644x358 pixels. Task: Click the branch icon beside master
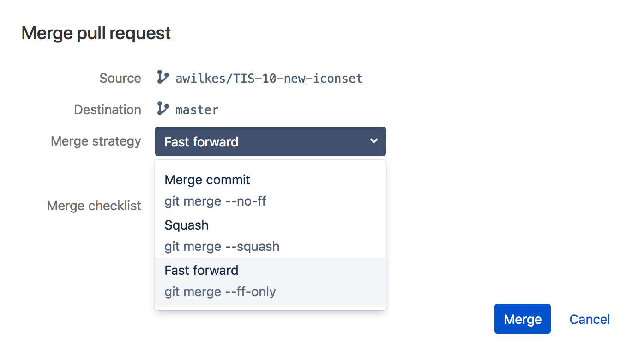(163, 109)
